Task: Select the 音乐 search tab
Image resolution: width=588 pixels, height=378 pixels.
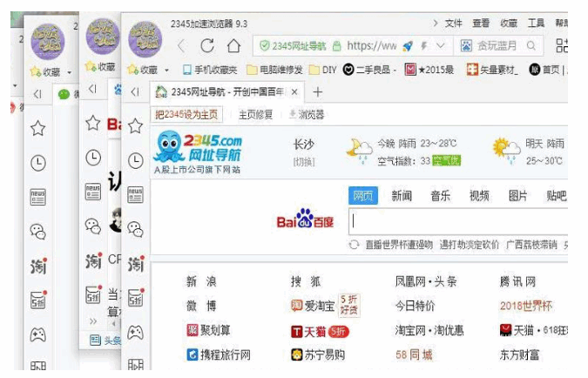Action: [440, 196]
